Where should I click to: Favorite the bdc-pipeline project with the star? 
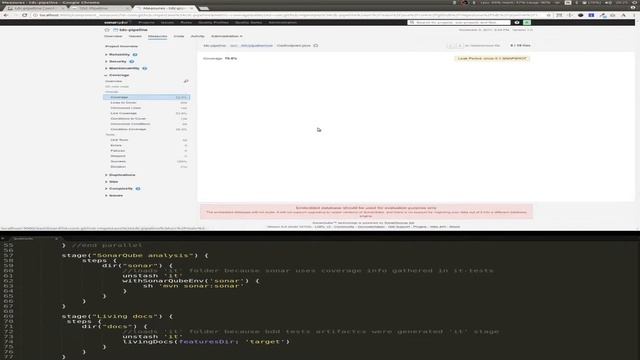107,30
